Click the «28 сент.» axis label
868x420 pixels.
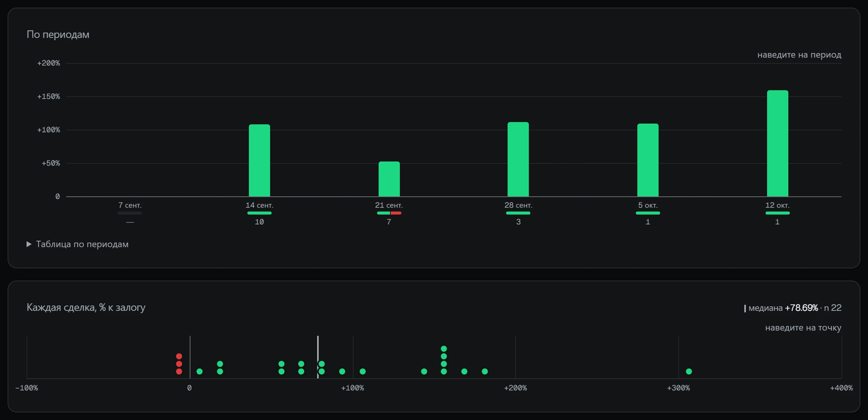518,205
